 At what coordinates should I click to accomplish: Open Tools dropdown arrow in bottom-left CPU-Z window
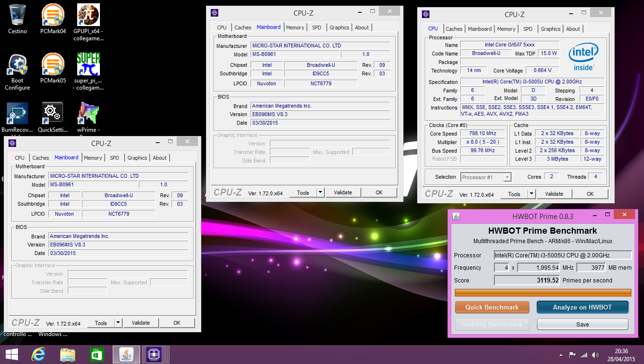point(118,323)
